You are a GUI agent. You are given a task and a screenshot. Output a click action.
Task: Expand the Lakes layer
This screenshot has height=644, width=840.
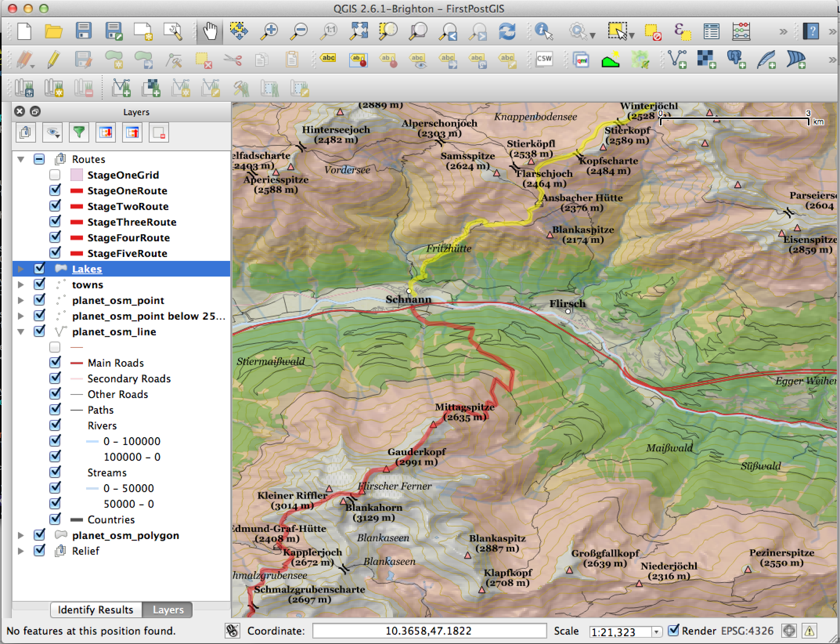tap(21, 269)
